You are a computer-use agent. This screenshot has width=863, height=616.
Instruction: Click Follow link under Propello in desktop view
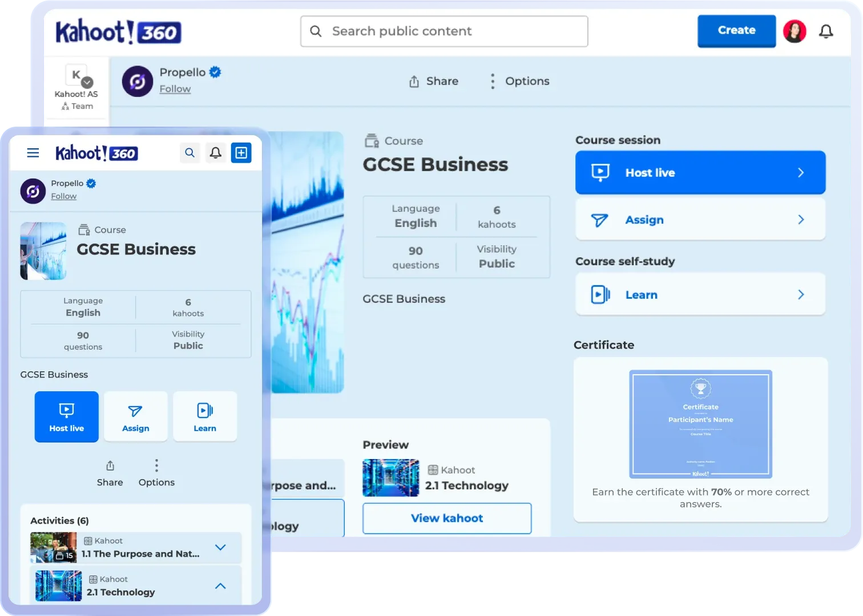175,89
